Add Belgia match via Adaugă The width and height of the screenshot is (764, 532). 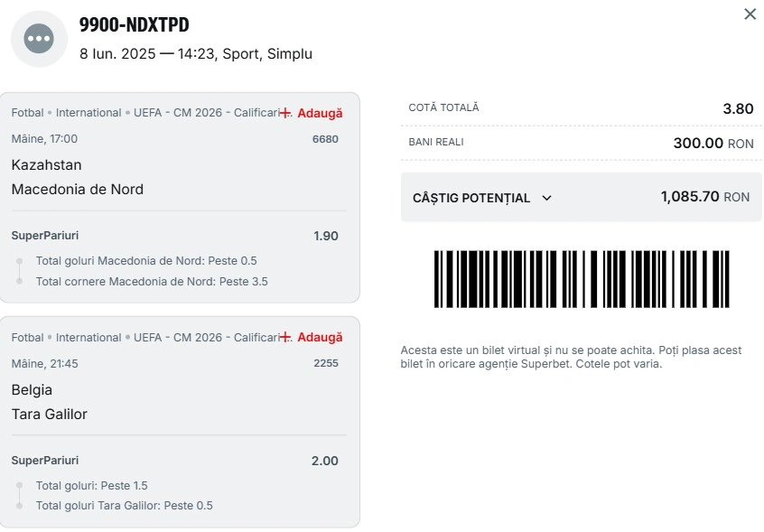320,337
